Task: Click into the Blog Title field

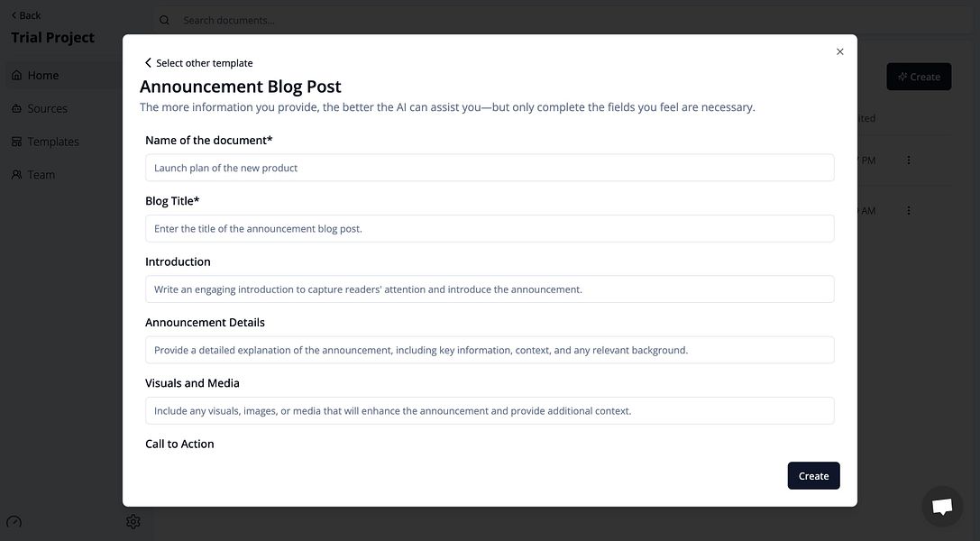Action: (x=490, y=228)
